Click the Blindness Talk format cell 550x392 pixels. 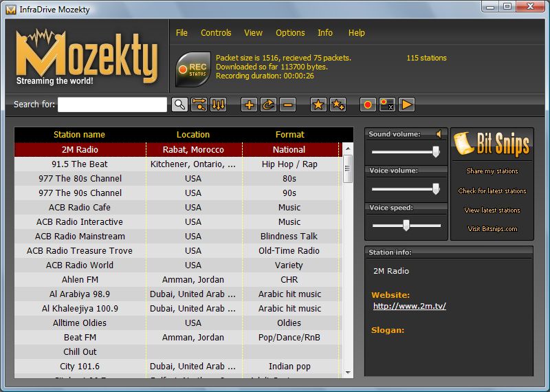289,236
